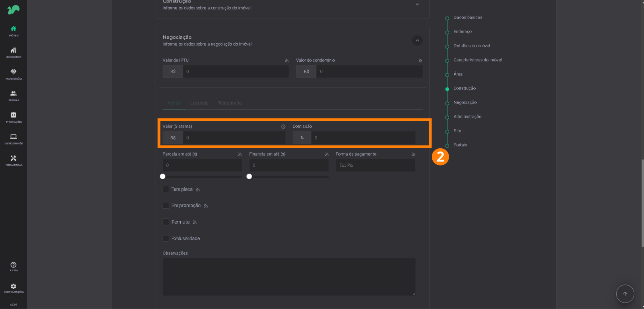Jump to Área step
This screenshot has height=309, width=644.
(x=458, y=74)
